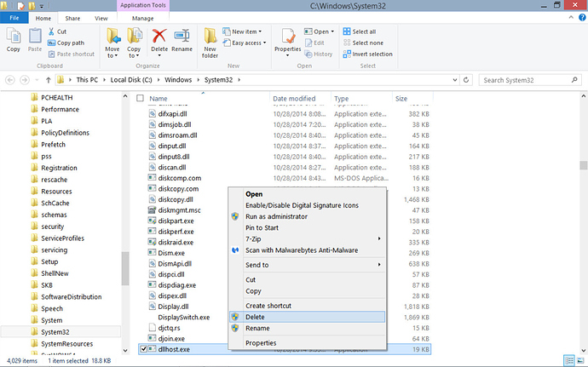Viewport: 588px width, 367px height.
Task: Go up one folder level arrow
Action: pos(48,80)
